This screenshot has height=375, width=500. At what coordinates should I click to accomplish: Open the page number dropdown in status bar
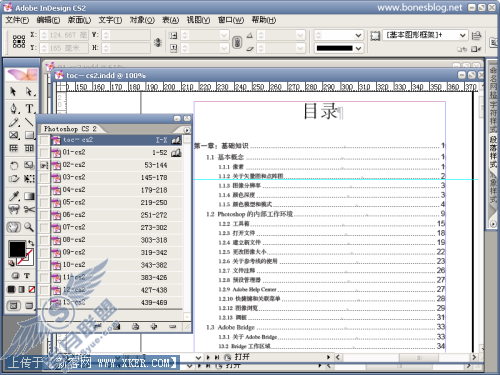click(x=198, y=358)
